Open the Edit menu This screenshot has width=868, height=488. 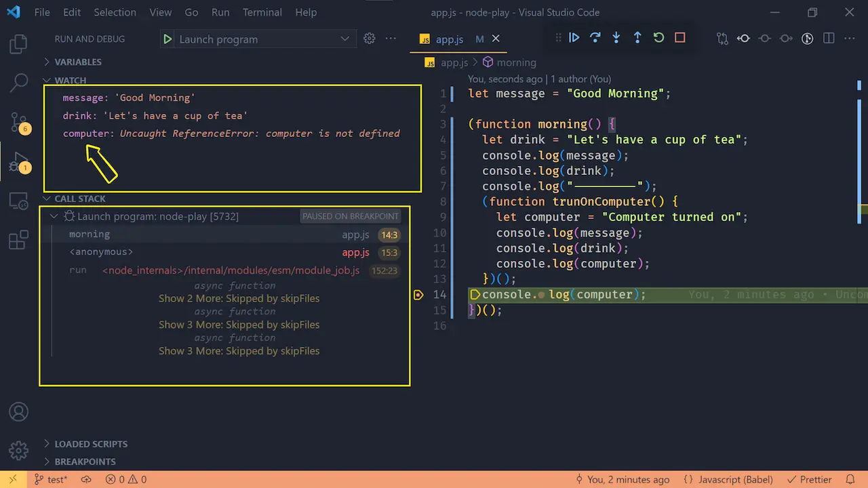[x=72, y=12]
